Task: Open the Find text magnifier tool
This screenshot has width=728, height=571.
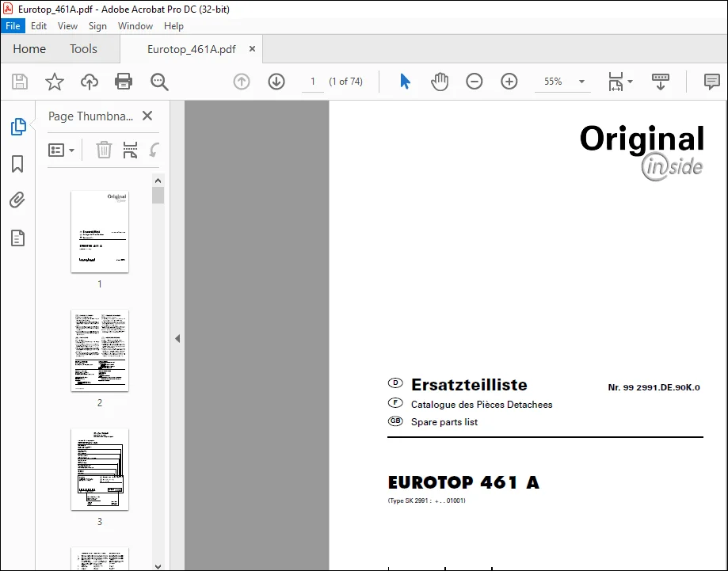Action: click(x=159, y=82)
